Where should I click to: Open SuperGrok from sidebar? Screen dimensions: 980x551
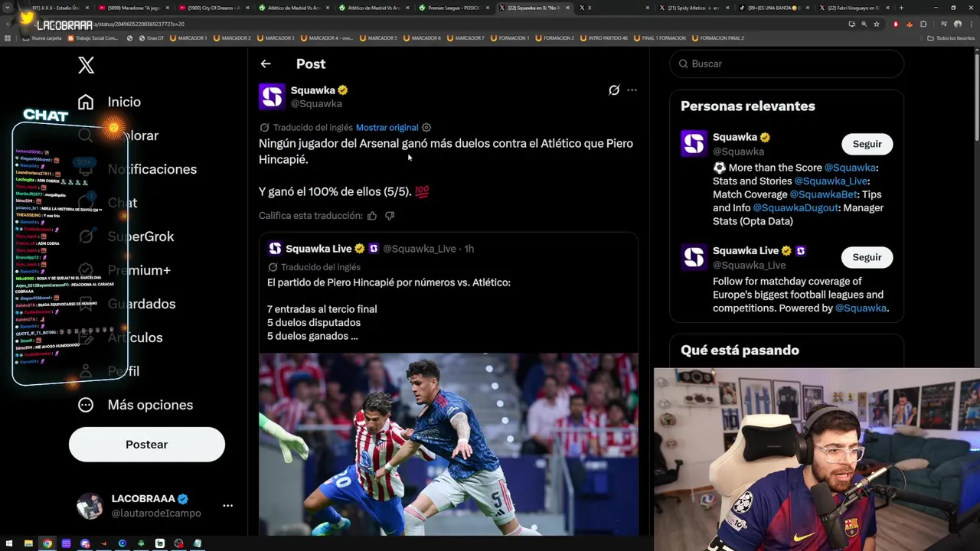pyautogui.click(x=126, y=236)
